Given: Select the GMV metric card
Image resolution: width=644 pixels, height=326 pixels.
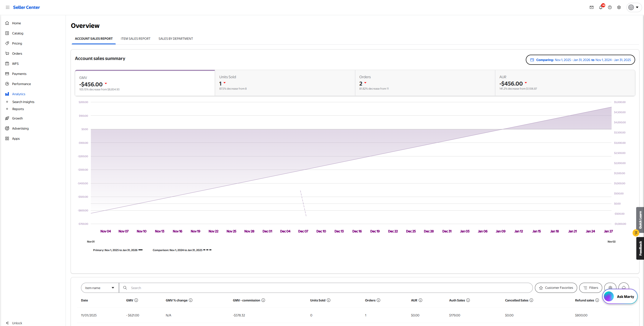Looking at the screenshot, I should (x=145, y=83).
